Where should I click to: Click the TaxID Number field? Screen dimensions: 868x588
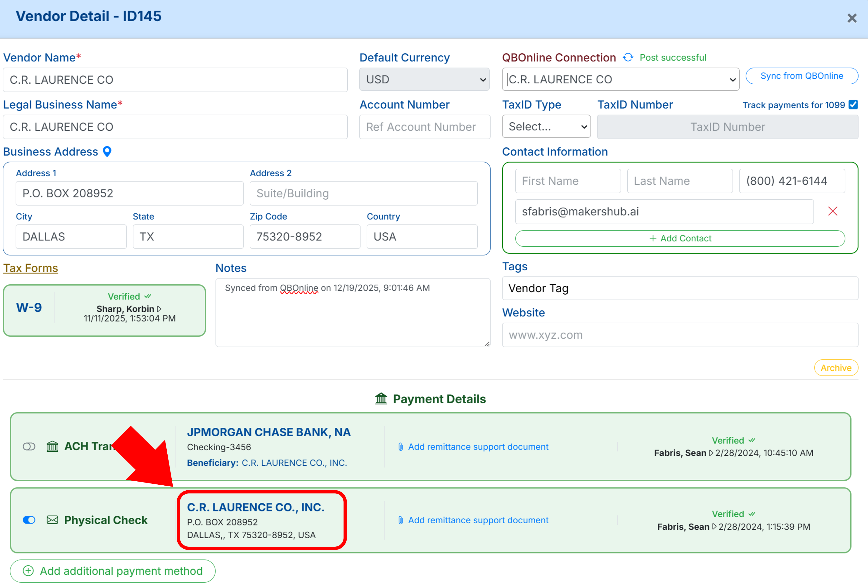[x=727, y=127]
